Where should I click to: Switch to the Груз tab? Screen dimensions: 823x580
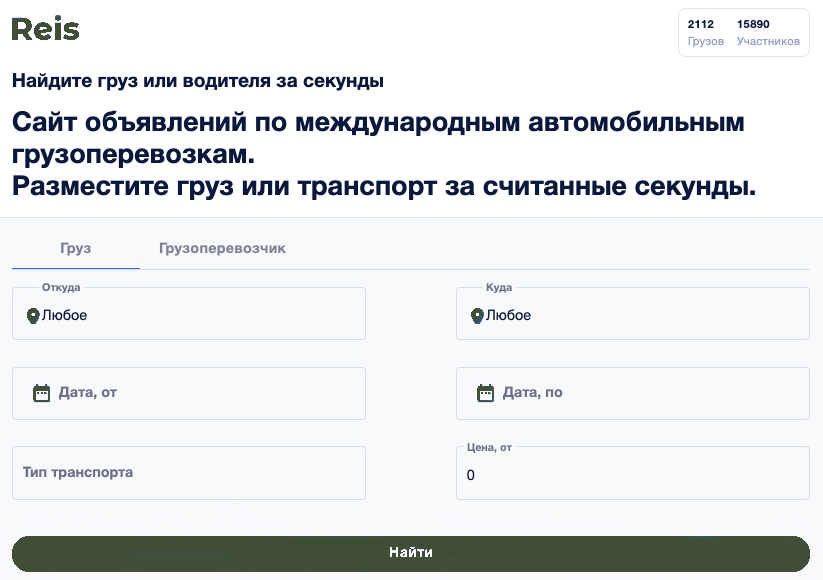point(76,248)
